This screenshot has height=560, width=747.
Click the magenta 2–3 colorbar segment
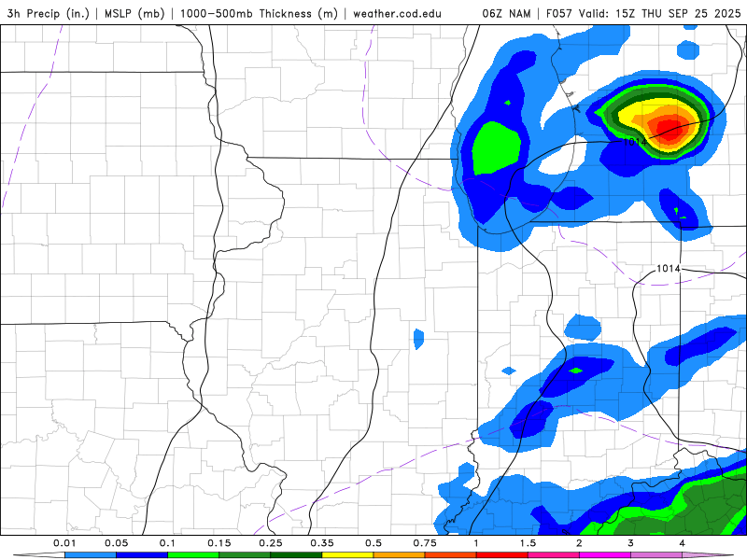coord(605,555)
